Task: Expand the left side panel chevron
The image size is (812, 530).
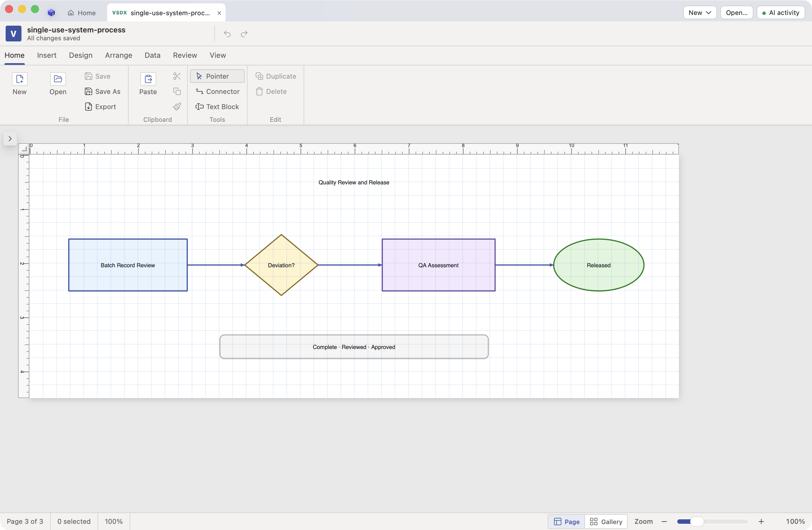Action: pos(10,139)
